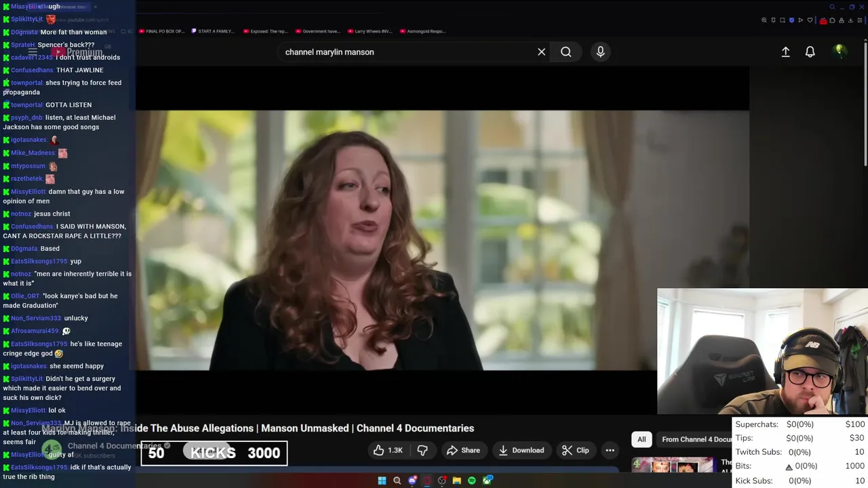Start voice search with the microphone

pos(600,52)
